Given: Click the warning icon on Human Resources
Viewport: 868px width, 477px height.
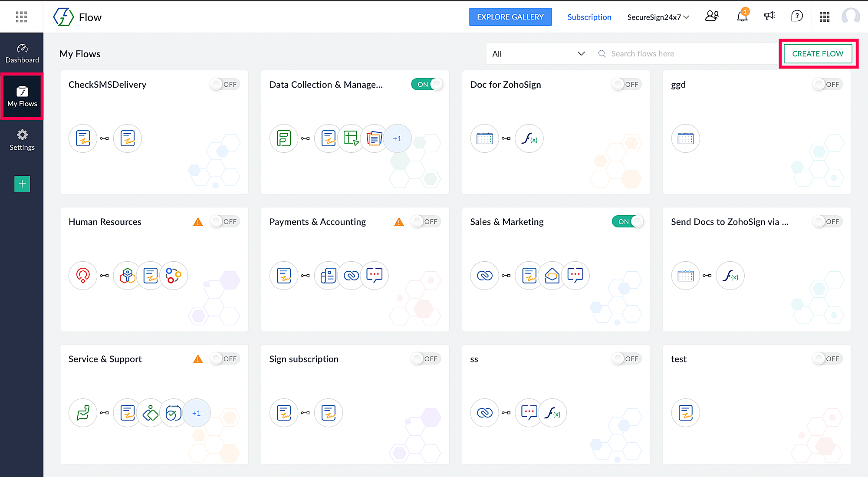Looking at the screenshot, I should pyautogui.click(x=198, y=222).
